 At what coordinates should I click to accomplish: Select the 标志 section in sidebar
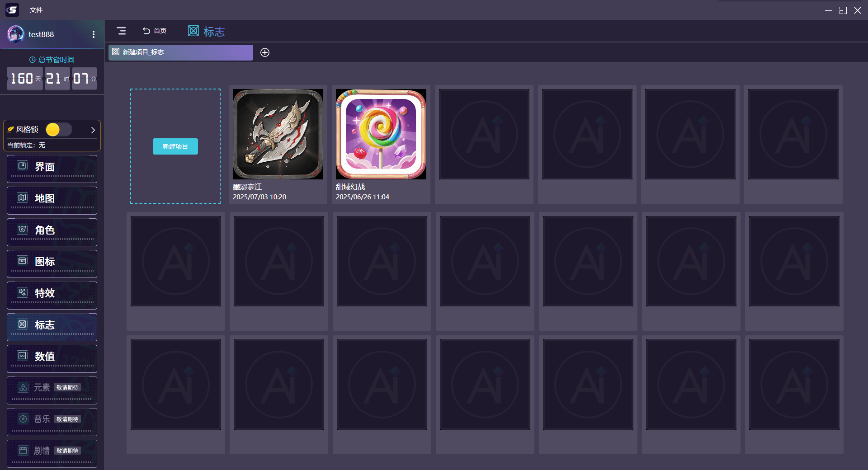(x=52, y=327)
